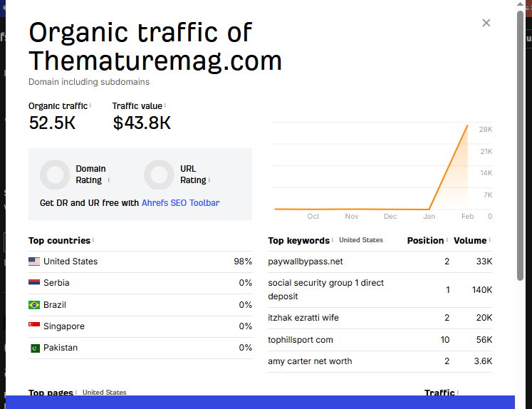Click the 33K volume value
Image resolution: width=532 pixels, height=409 pixels.
[484, 262]
